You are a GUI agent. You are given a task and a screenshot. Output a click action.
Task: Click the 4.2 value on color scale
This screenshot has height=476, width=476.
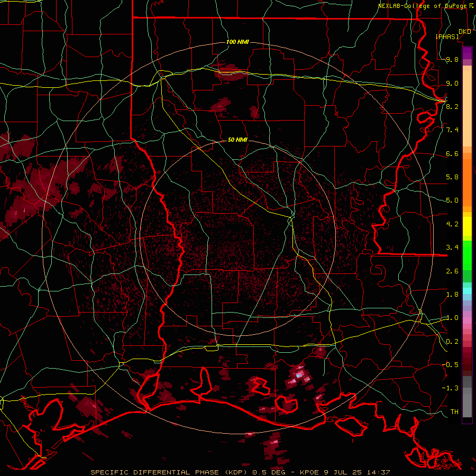click(452, 224)
